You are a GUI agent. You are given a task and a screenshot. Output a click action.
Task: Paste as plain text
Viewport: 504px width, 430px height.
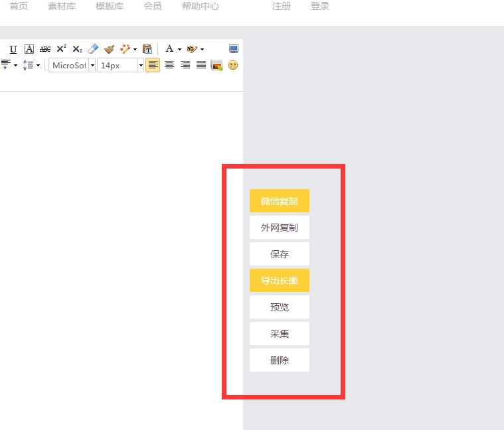click(x=147, y=49)
